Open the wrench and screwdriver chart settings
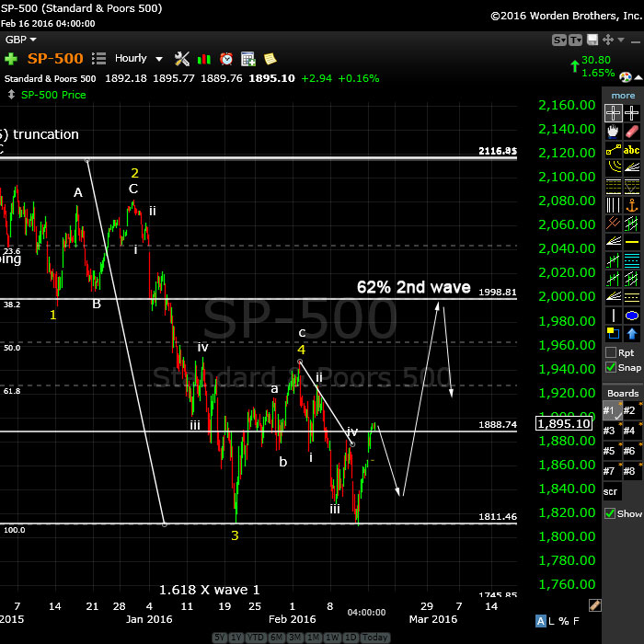The width and height of the screenshot is (644, 644). point(181,59)
